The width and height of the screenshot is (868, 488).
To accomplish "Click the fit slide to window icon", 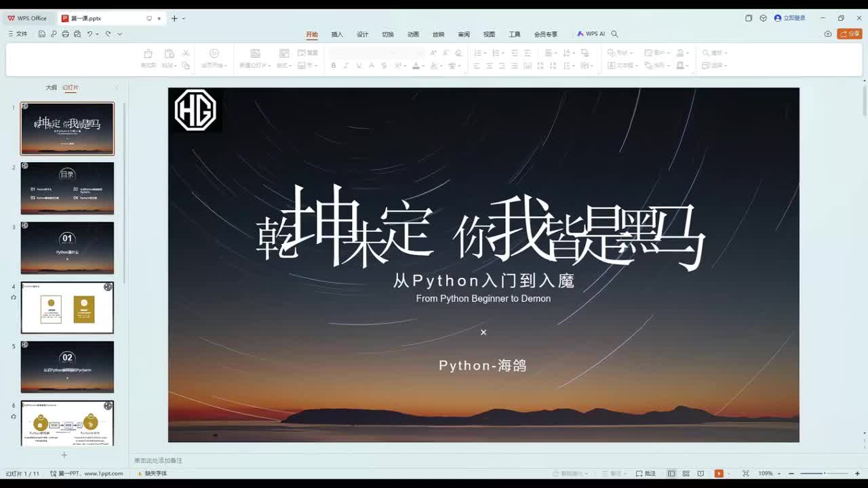I will [x=746, y=474].
